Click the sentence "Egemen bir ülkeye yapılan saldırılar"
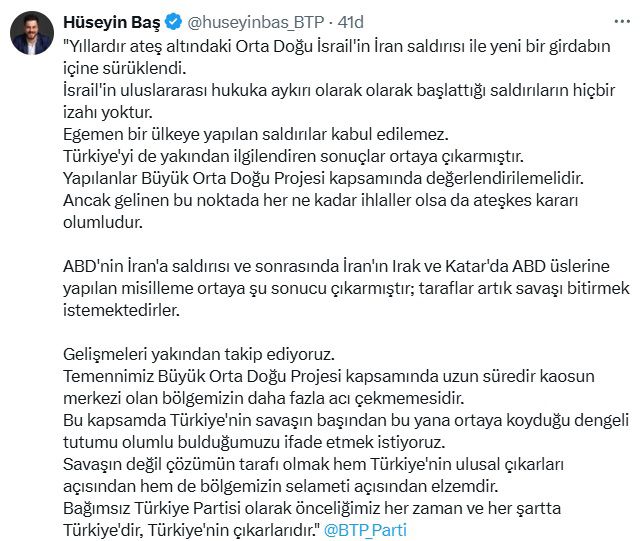641x541 pixels. 256,135
